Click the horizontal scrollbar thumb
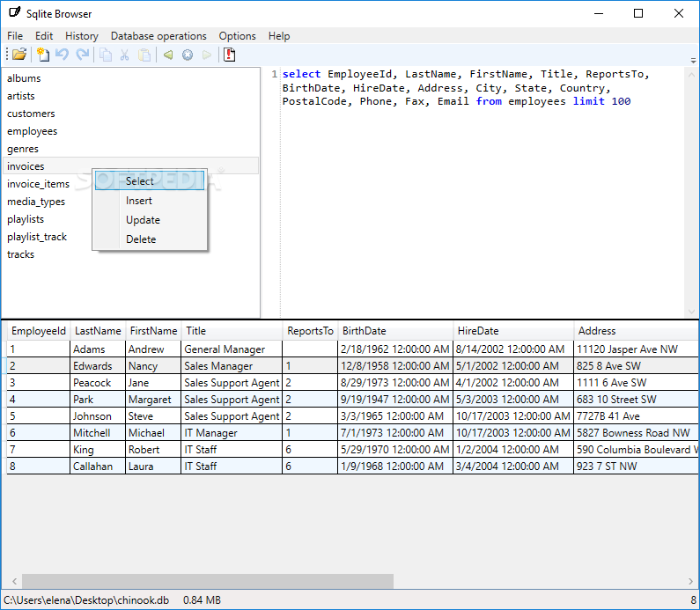700x610 pixels. [208, 581]
